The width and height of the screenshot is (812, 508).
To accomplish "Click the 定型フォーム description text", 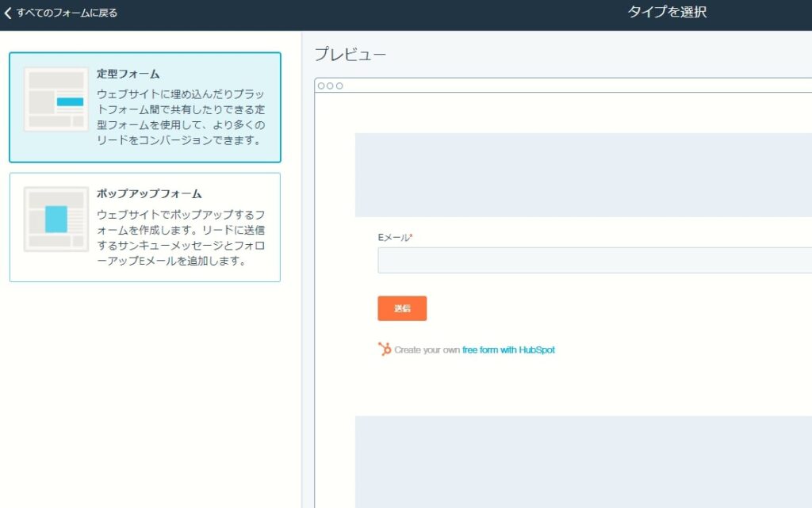I will pyautogui.click(x=181, y=117).
